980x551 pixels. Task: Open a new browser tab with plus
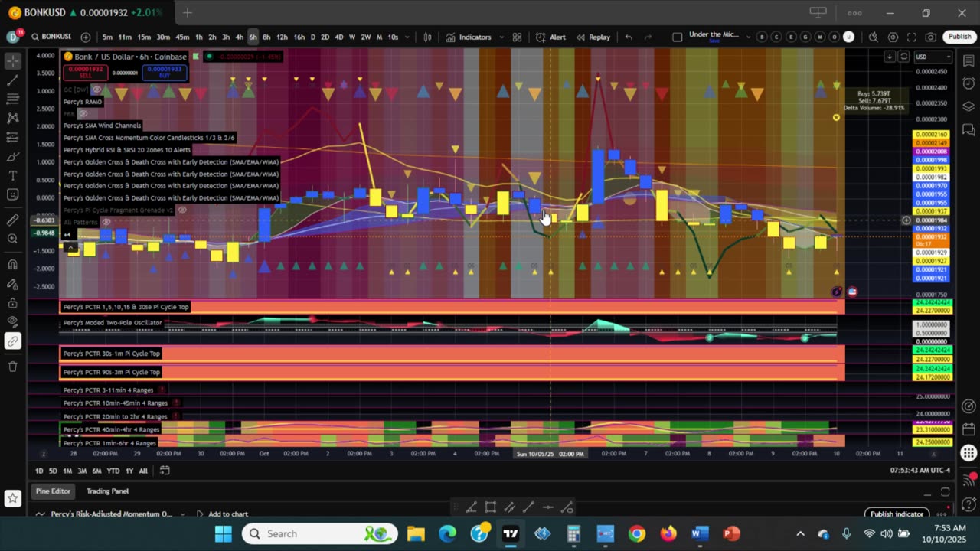pyautogui.click(x=187, y=13)
